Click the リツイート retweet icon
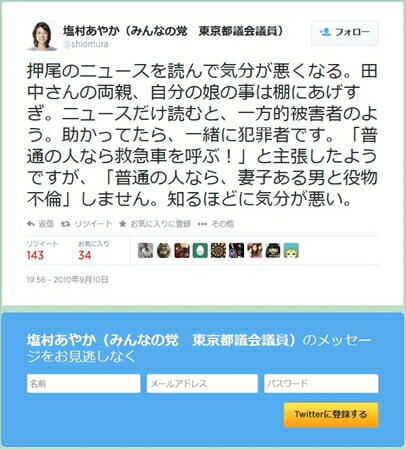Image resolution: width=406 pixels, height=450 pixels. tap(65, 224)
